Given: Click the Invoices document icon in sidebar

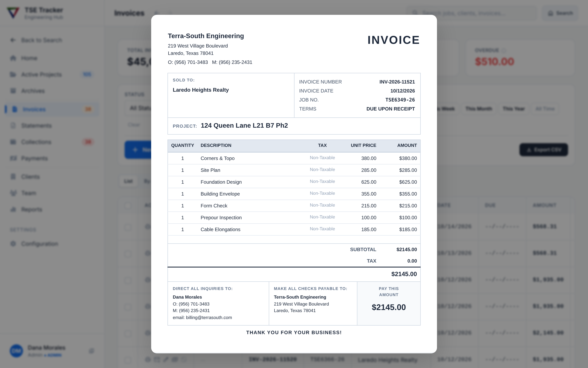Looking at the screenshot, I should [x=15, y=109].
